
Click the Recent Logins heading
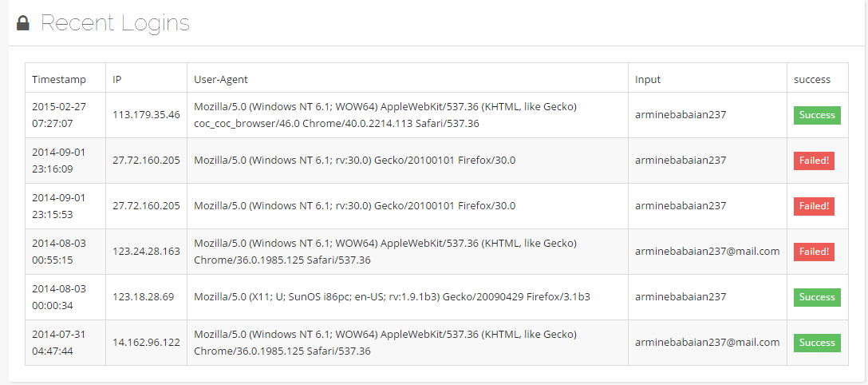pos(115,23)
